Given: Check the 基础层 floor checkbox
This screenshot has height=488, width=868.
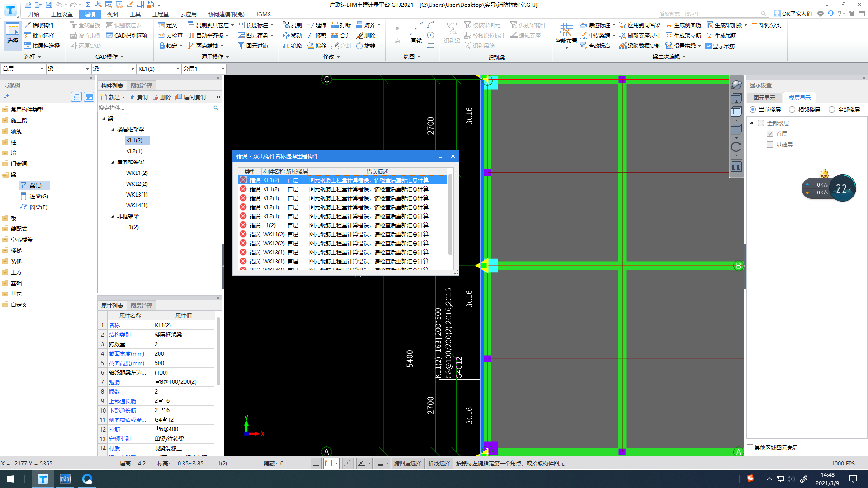Looking at the screenshot, I should pos(770,145).
